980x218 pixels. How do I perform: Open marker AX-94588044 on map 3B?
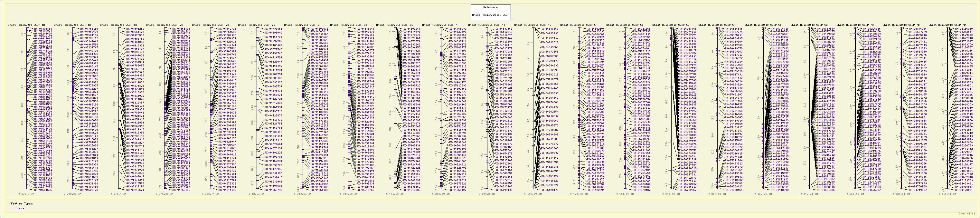coord(365,29)
